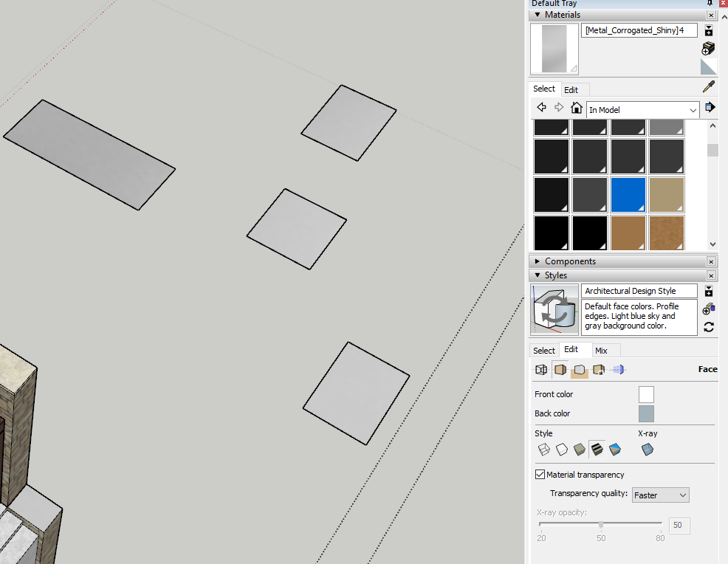Open Edge Settings in Styles edit
The image size is (728, 564).
(x=541, y=370)
